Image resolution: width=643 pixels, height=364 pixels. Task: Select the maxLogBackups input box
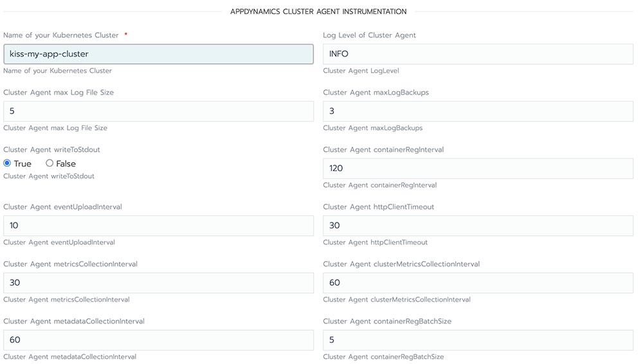point(478,111)
